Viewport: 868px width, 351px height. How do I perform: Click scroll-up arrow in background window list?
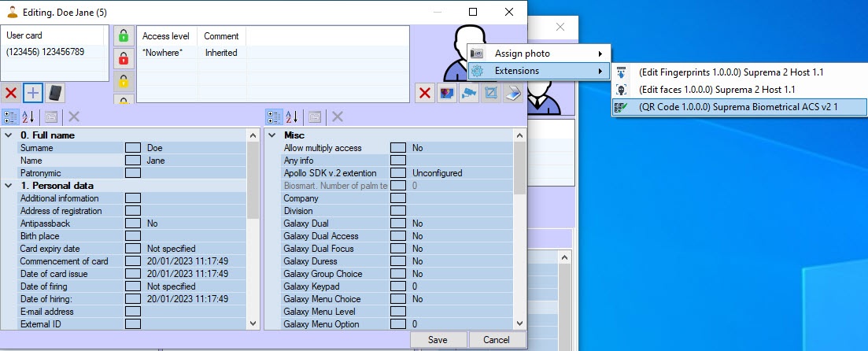click(x=564, y=257)
